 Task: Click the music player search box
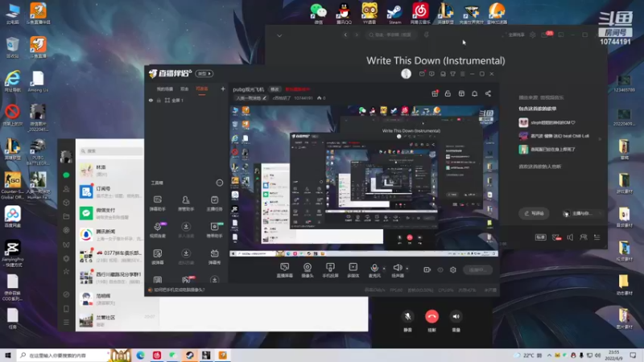(x=391, y=35)
